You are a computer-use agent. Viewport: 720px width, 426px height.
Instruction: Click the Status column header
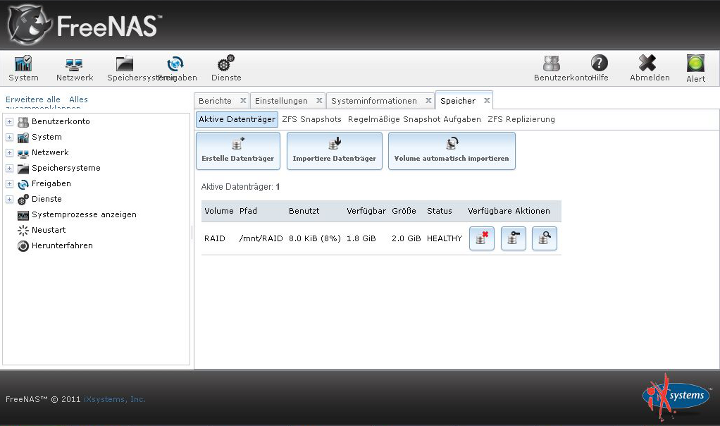coord(439,211)
